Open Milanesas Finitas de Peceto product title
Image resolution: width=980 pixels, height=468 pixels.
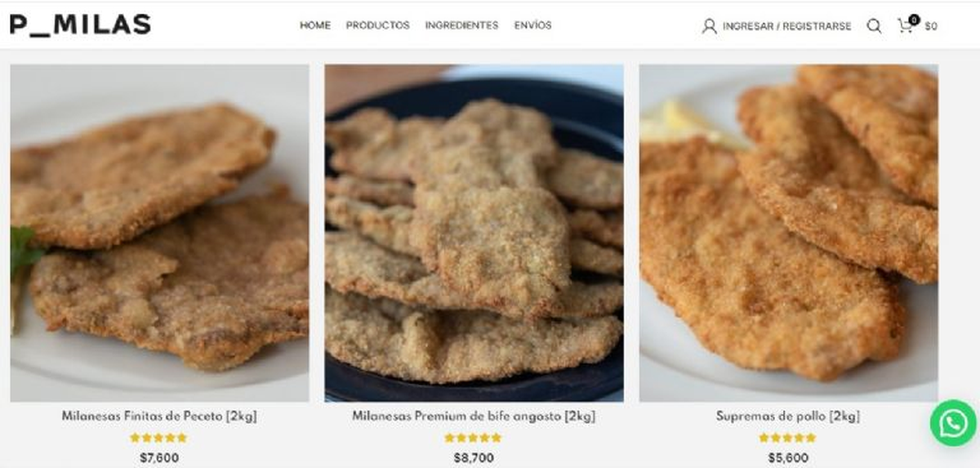[159, 416]
